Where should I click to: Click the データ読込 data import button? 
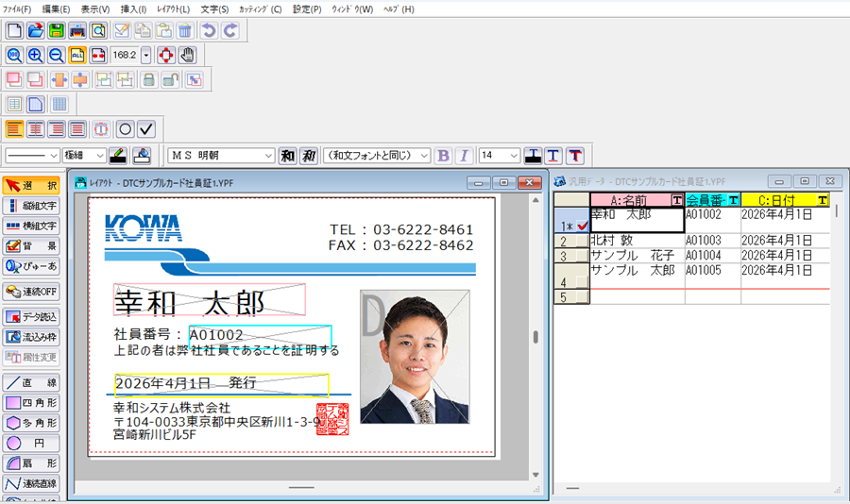tap(31, 317)
